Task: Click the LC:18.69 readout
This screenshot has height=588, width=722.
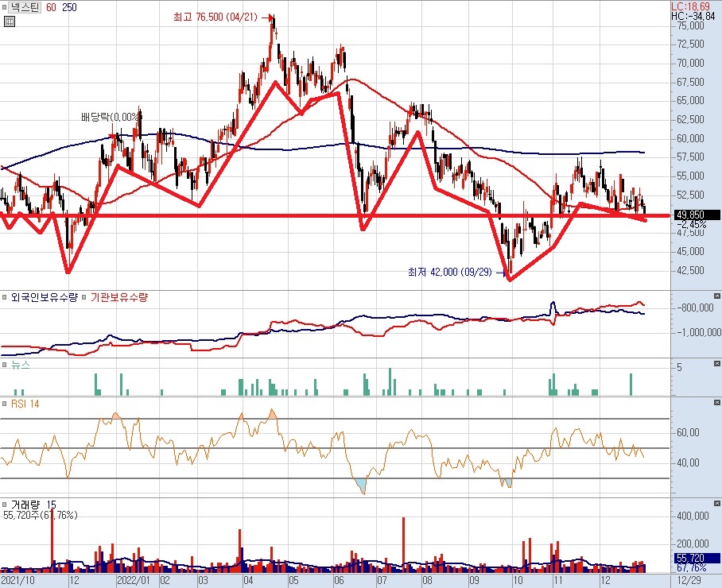Action: pyautogui.click(x=690, y=6)
